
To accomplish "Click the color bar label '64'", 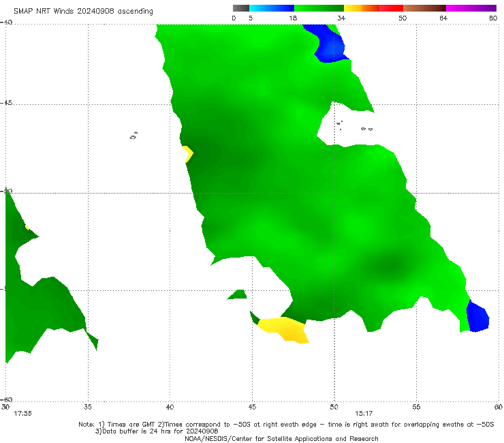I will [443, 18].
